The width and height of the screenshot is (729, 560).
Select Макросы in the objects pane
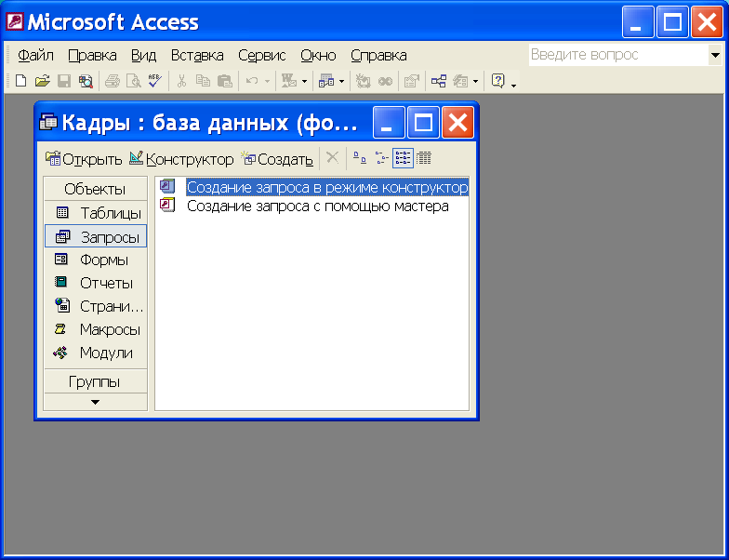click(x=96, y=329)
